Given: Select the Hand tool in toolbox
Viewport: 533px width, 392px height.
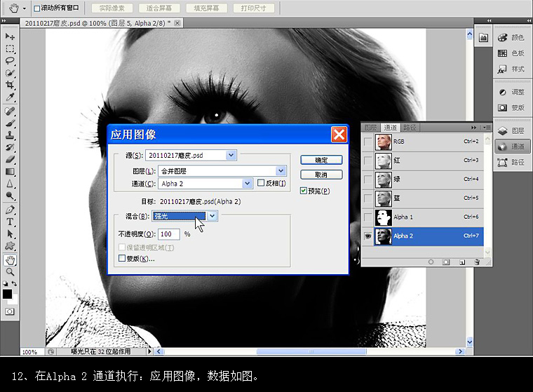Looking at the screenshot, I should pos(10,260).
